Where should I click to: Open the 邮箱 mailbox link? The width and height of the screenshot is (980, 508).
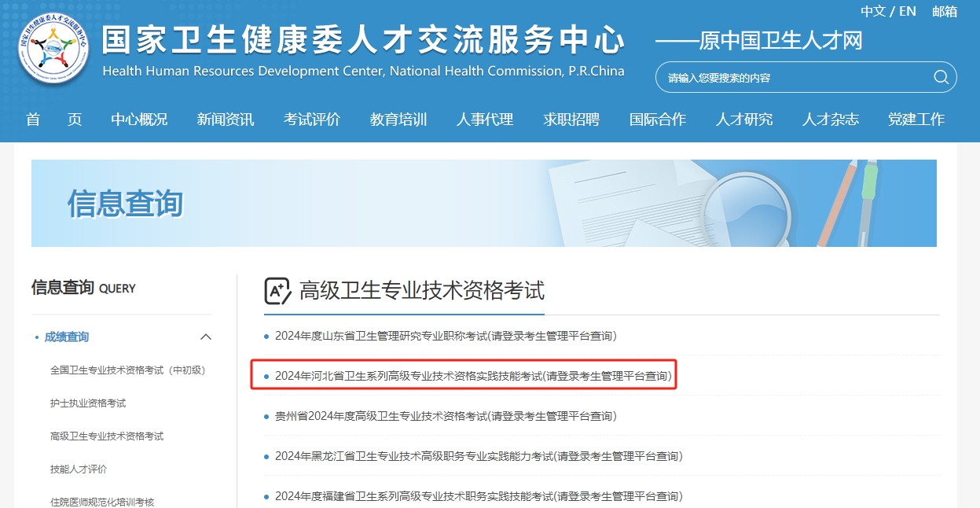pyautogui.click(x=945, y=11)
